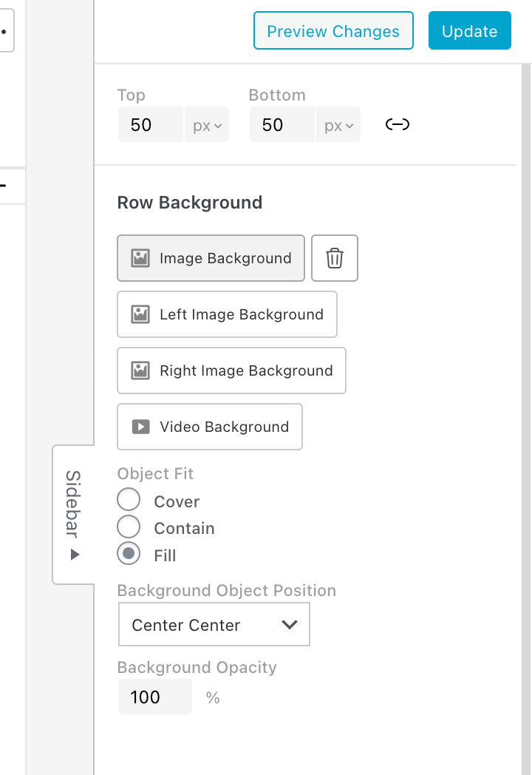Viewport: 532px width, 775px height.
Task: Open the px unit dropdown for Top padding
Action: pos(207,125)
